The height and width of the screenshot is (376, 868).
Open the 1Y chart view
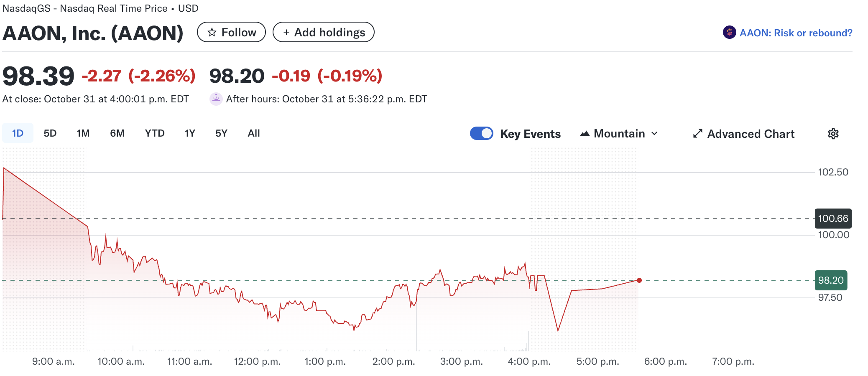[x=189, y=133]
